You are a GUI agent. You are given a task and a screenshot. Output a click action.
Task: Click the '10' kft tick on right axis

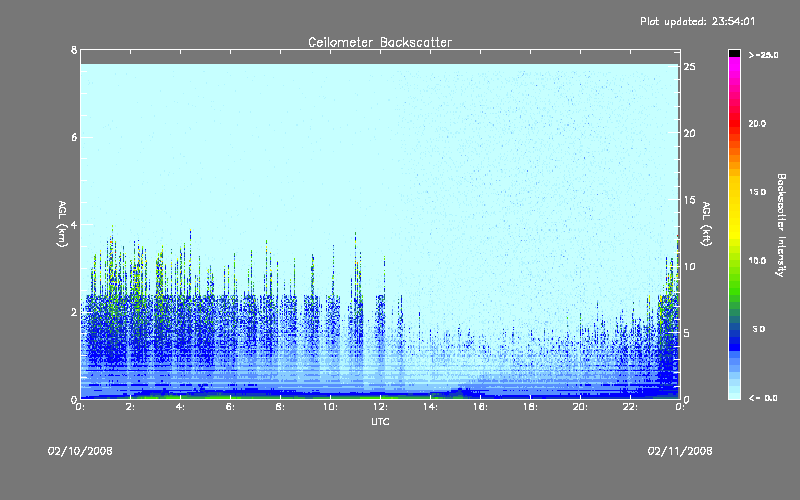click(690, 266)
